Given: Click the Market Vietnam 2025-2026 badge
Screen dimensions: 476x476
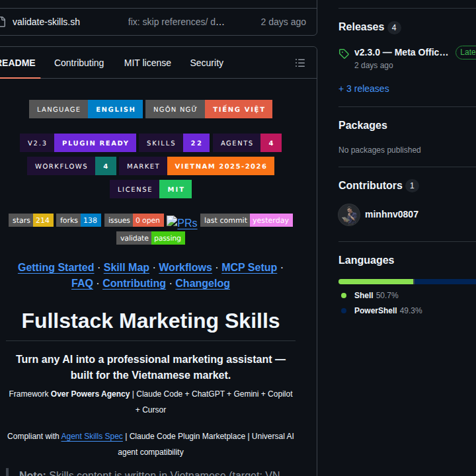Looking at the screenshot, I should tap(197, 166).
